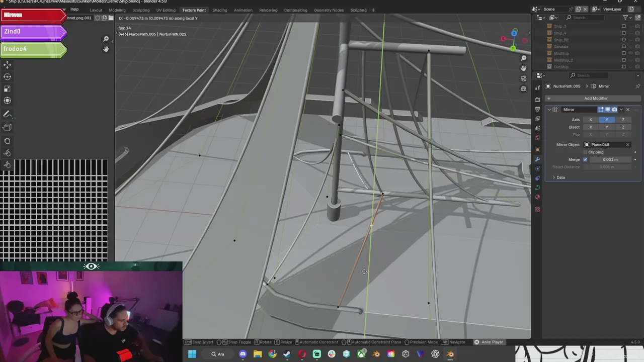Select the Move tool in left toolbar
Image resolution: width=644 pixels, height=362 pixels.
(x=8, y=65)
